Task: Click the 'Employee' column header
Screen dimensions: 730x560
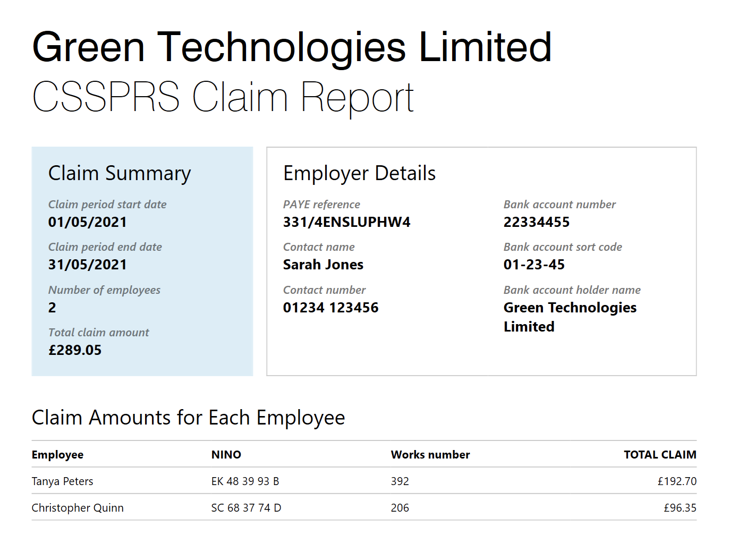Action: (x=57, y=455)
